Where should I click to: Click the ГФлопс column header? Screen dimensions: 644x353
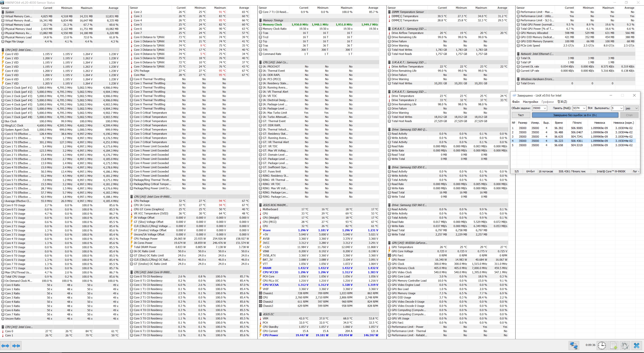[x=577, y=123]
